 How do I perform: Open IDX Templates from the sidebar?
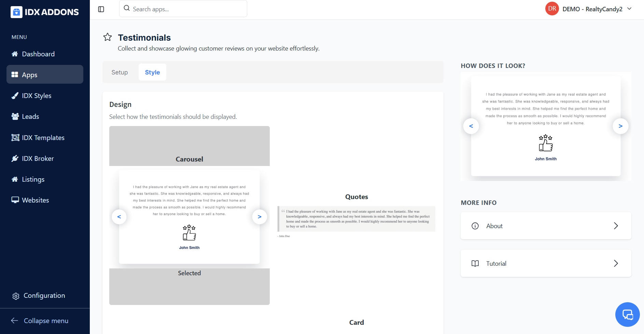coord(43,138)
